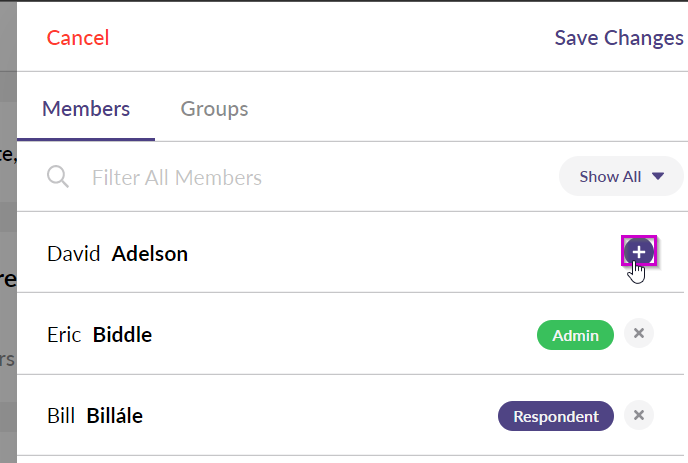
Task: Open the Show All filter dropdown
Action: tap(621, 176)
